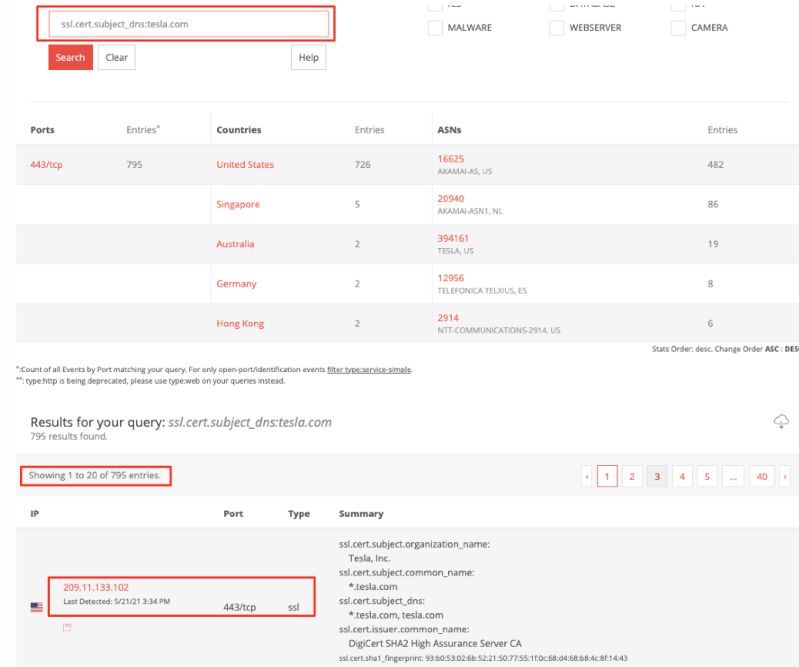Click the Summary column header
The image size is (799, 667).
point(361,514)
